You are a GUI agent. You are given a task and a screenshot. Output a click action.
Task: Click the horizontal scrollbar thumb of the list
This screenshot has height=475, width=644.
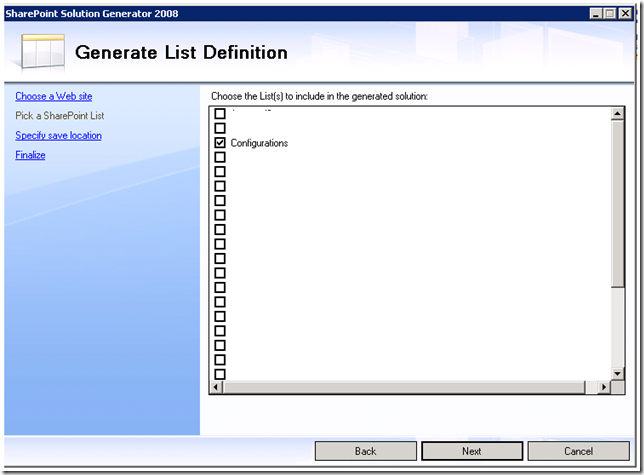pos(404,387)
